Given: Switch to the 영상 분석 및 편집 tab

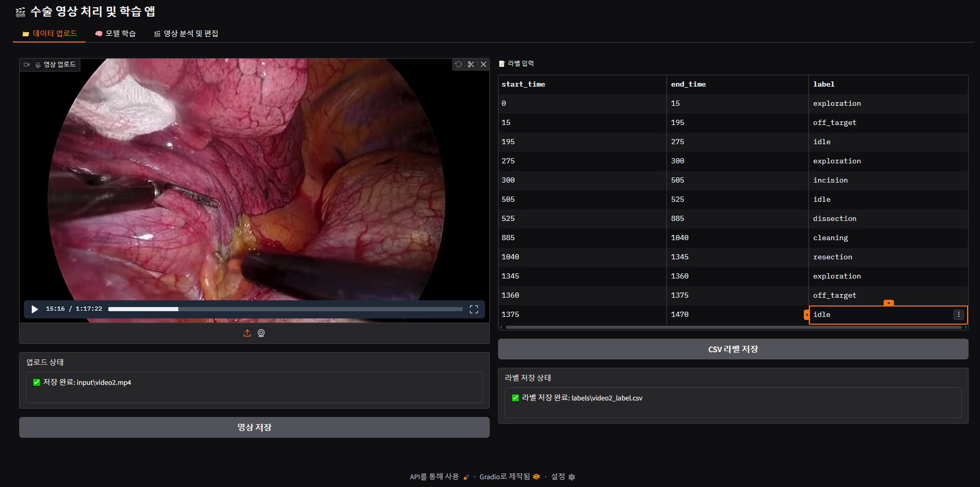Looking at the screenshot, I should point(187,33).
